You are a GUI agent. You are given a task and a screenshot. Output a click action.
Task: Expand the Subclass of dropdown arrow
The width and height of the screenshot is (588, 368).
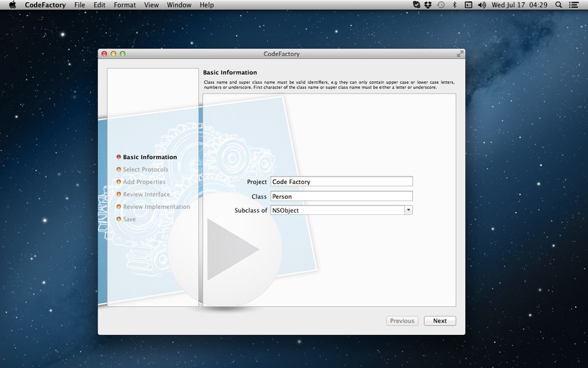tap(409, 210)
